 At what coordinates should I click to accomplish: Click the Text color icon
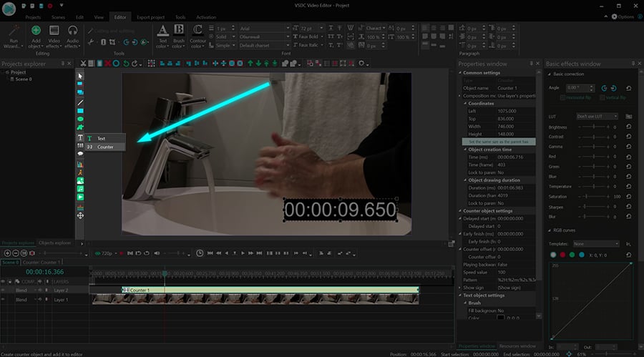coord(162,30)
